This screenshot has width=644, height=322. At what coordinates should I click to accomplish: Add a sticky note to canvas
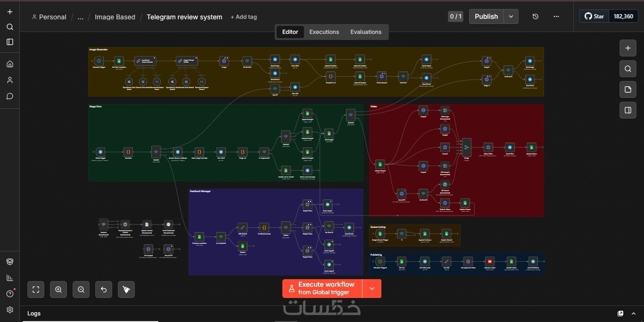pyautogui.click(x=627, y=89)
